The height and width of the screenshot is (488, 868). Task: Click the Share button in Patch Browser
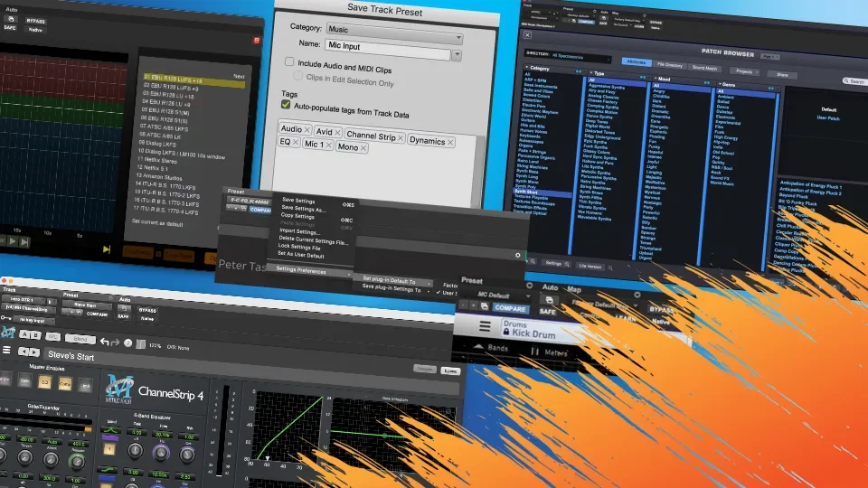coord(782,75)
